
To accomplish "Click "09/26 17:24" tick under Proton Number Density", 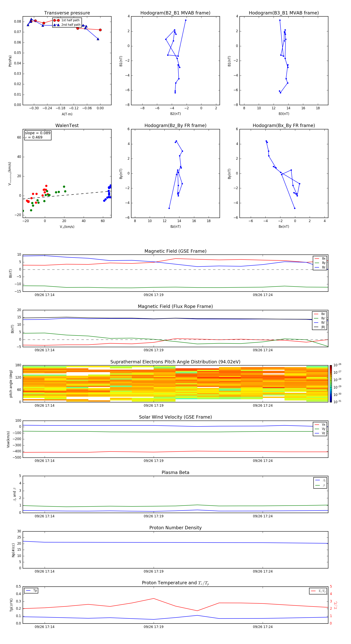I will (262, 571).
